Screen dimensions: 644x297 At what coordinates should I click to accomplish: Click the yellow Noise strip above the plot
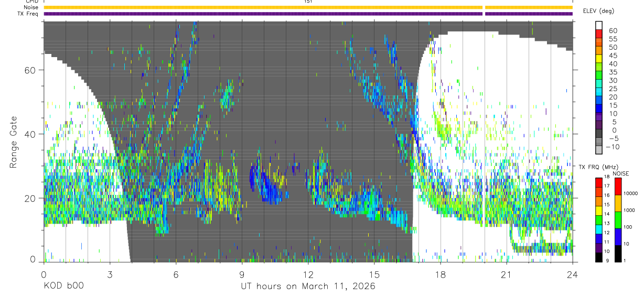tap(308, 7)
